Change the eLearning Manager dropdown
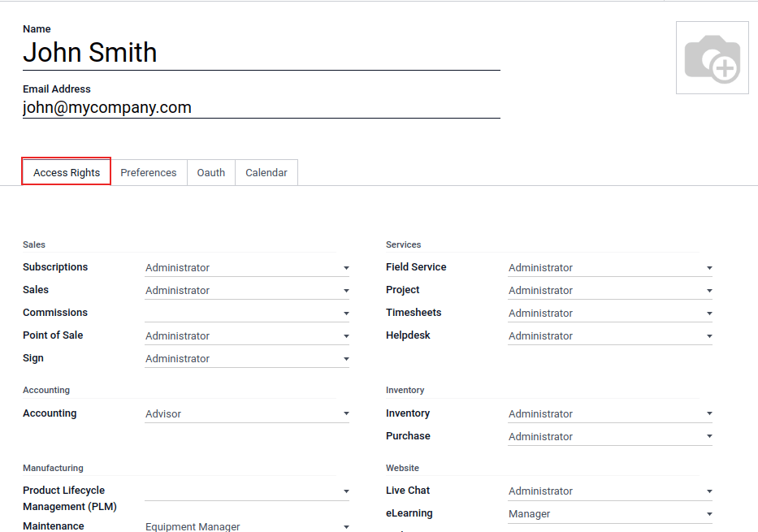Image resolution: width=758 pixels, height=532 pixels. [x=609, y=514]
